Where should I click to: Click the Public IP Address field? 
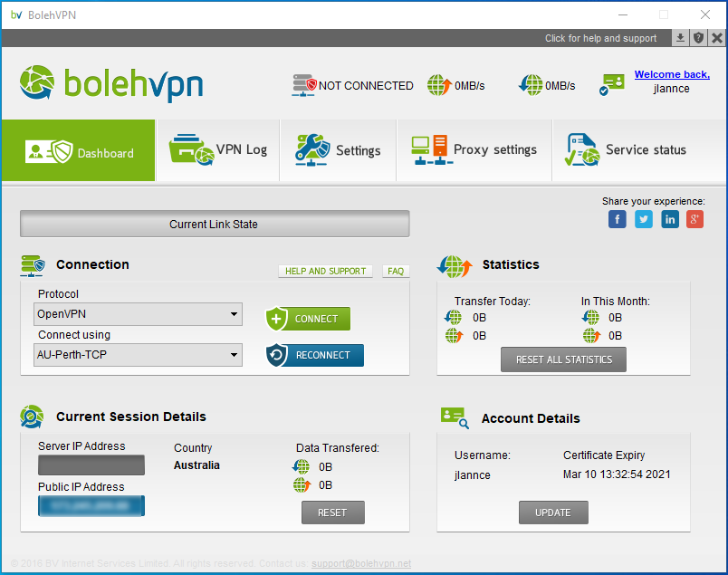click(91, 506)
